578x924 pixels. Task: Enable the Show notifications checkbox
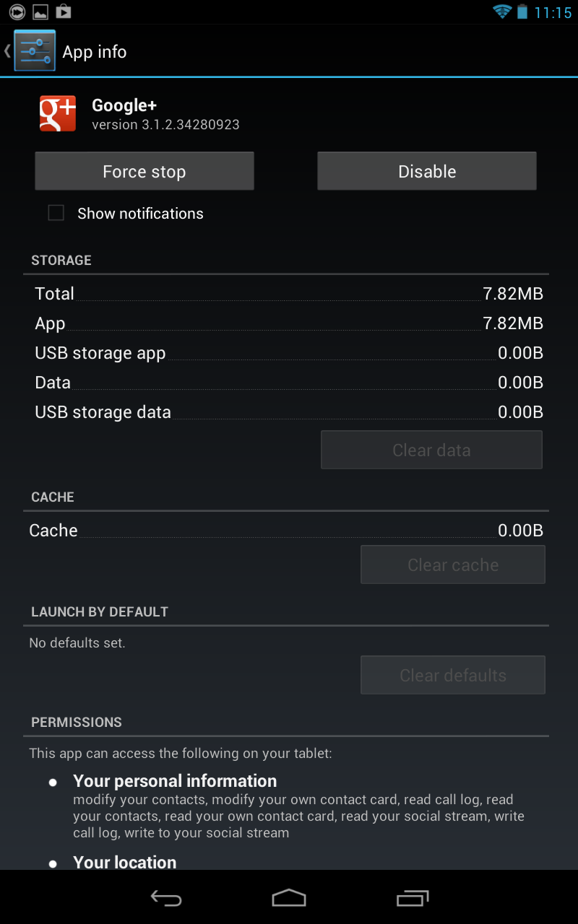click(56, 213)
